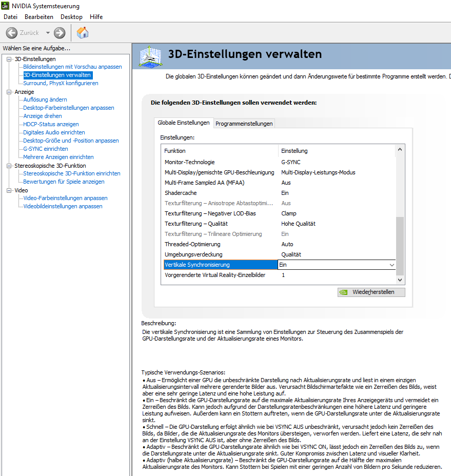
Task: Click the Back arrow icon
Action: click(x=12, y=33)
